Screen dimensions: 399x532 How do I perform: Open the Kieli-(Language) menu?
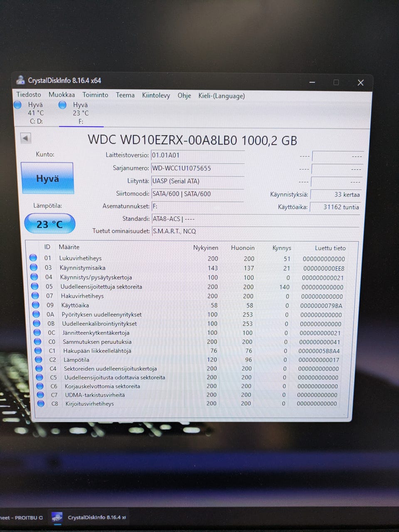pyautogui.click(x=222, y=96)
